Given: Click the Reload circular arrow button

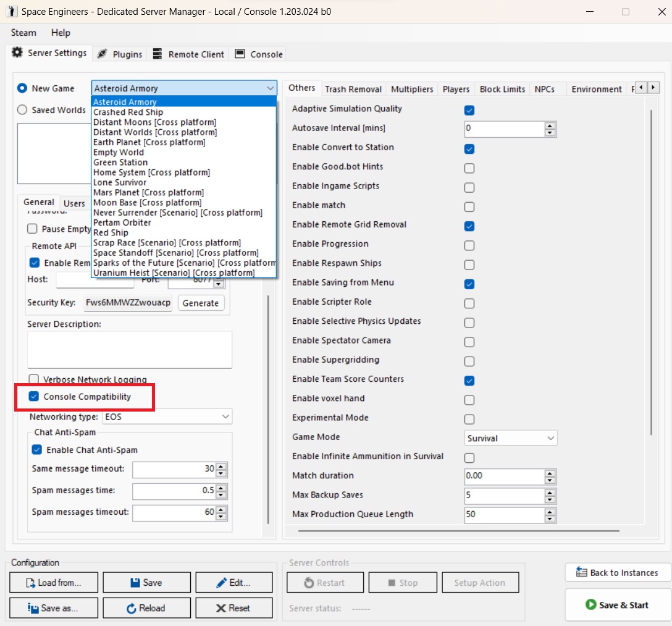Looking at the screenshot, I should tap(146, 608).
